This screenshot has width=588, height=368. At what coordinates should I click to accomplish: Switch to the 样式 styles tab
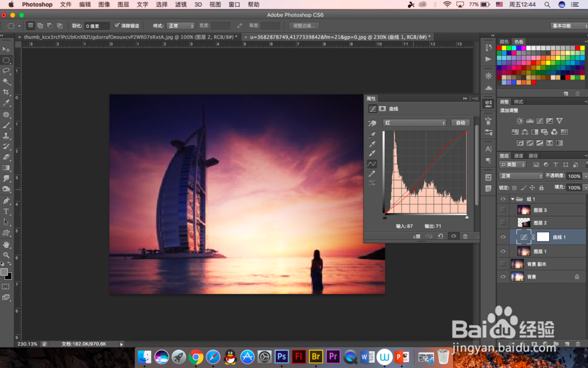[x=519, y=102]
